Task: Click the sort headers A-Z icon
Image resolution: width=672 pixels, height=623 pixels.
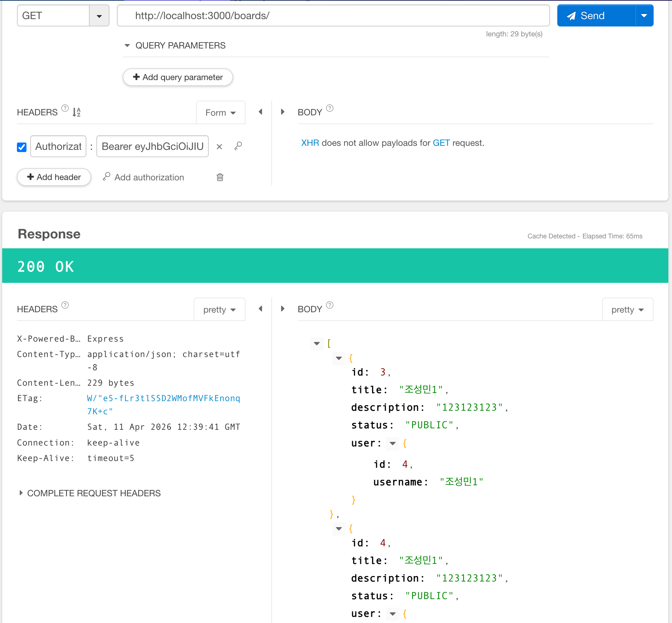Action: [x=76, y=112]
